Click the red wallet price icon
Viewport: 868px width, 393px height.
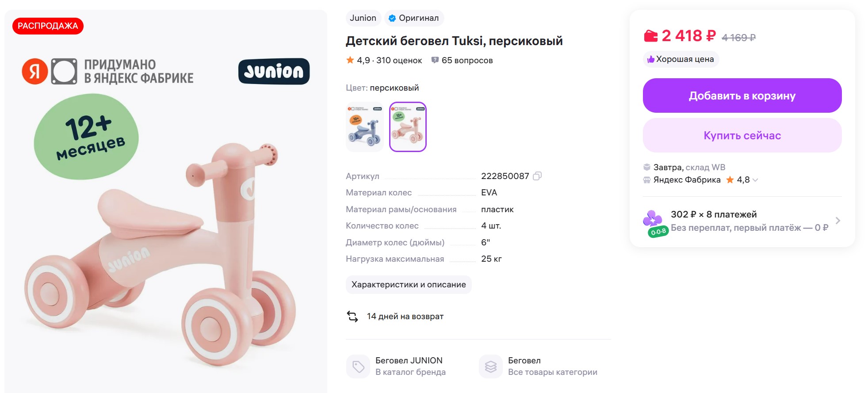(650, 36)
